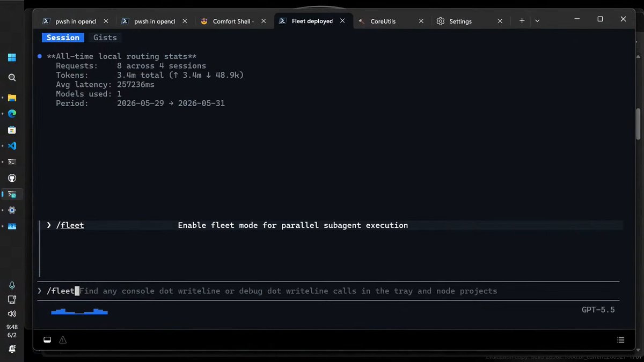Screen dimensions: 644x362
Task: Launch Microsoft Edge from taskbar
Action: coord(12,113)
